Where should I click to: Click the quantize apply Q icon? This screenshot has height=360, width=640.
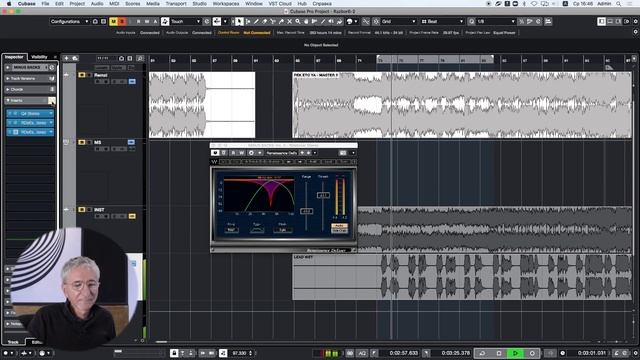(x=471, y=21)
